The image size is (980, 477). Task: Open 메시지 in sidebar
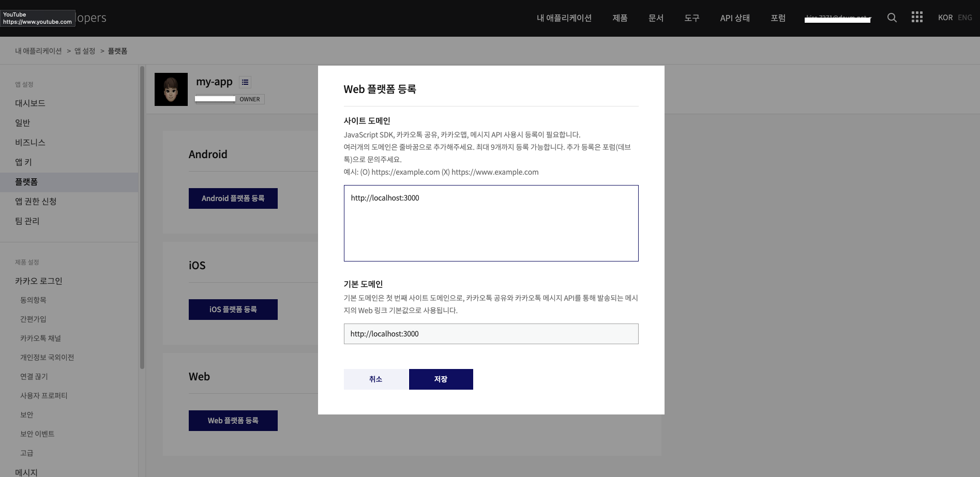click(26, 472)
